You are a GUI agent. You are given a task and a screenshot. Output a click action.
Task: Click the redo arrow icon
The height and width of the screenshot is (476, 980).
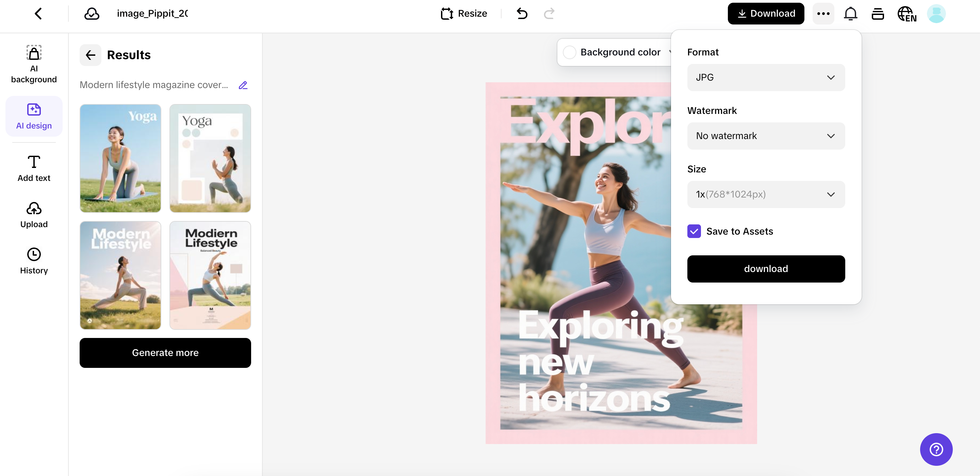point(549,14)
